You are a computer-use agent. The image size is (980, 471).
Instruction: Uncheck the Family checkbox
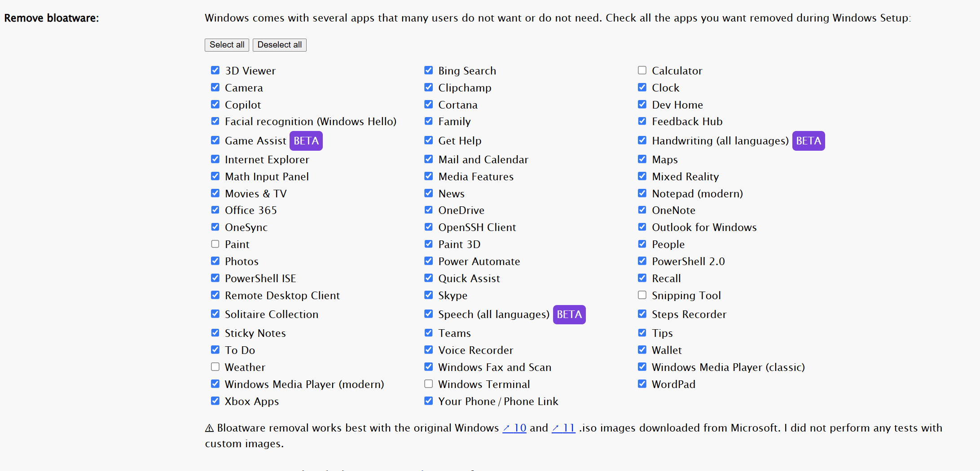click(x=429, y=121)
